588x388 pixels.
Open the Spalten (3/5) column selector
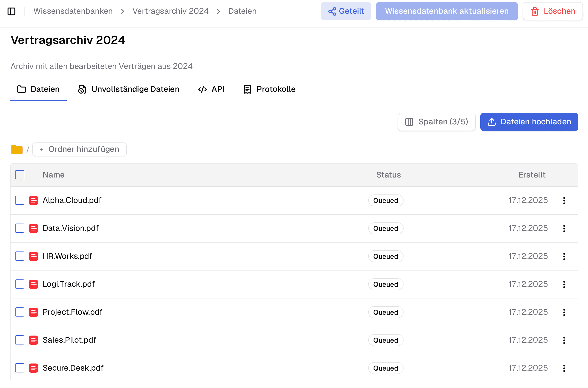(x=436, y=122)
